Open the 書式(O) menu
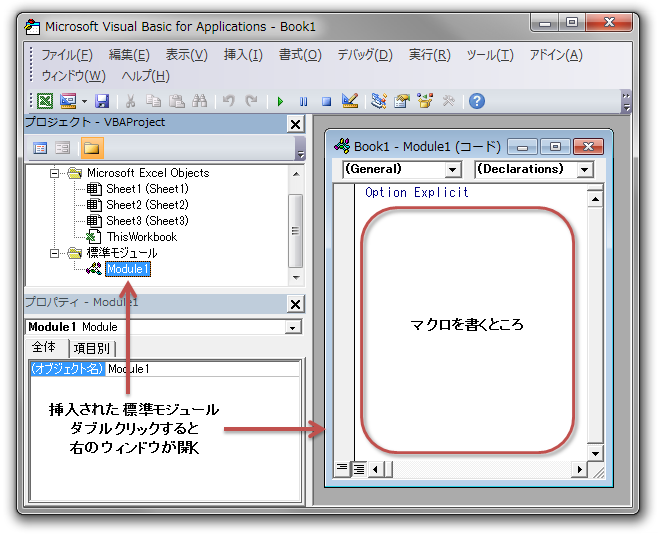The width and height of the screenshot is (658, 534). click(x=300, y=55)
